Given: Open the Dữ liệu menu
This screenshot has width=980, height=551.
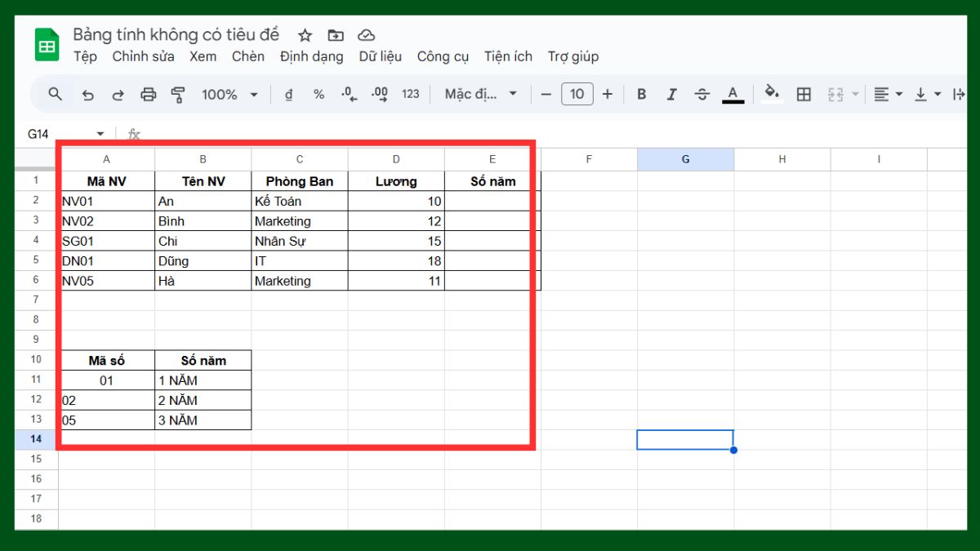Looking at the screenshot, I should pyautogui.click(x=380, y=56).
